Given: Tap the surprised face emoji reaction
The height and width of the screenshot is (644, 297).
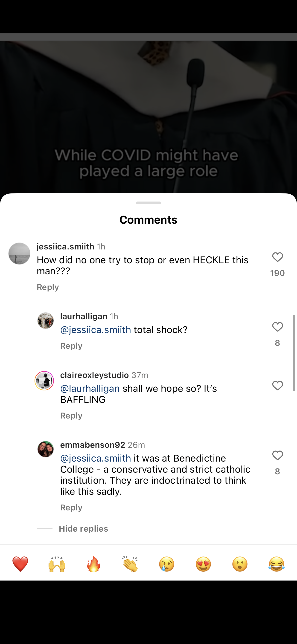Looking at the screenshot, I should [240, 564].
